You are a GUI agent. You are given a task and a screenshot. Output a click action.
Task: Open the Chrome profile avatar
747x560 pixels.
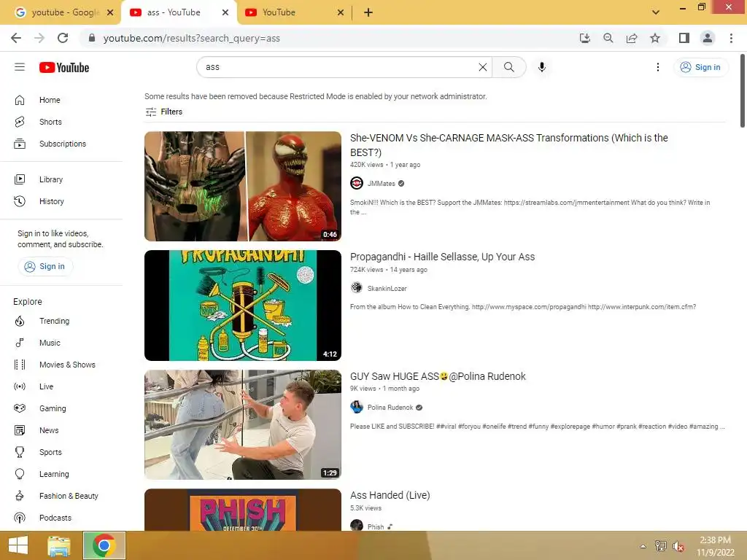click(x=708, y=38)
